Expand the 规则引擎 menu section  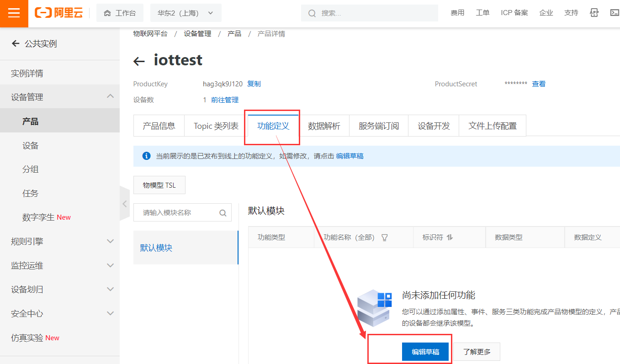(110, 241)
